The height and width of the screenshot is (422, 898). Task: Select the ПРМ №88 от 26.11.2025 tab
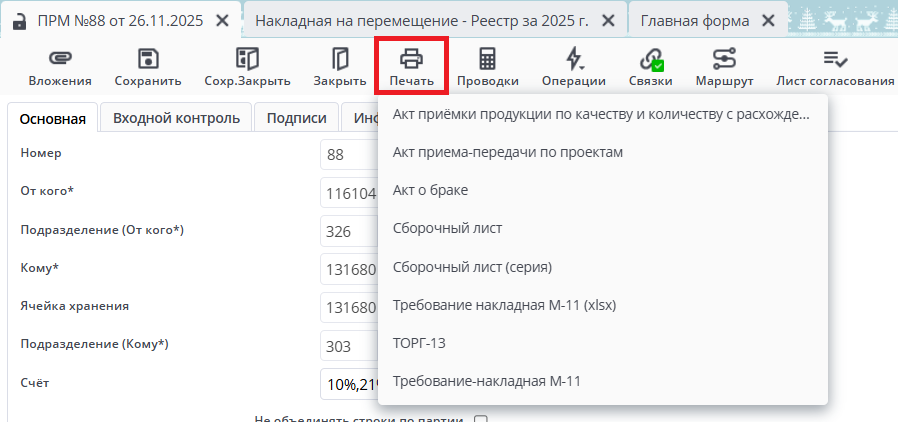120,21
